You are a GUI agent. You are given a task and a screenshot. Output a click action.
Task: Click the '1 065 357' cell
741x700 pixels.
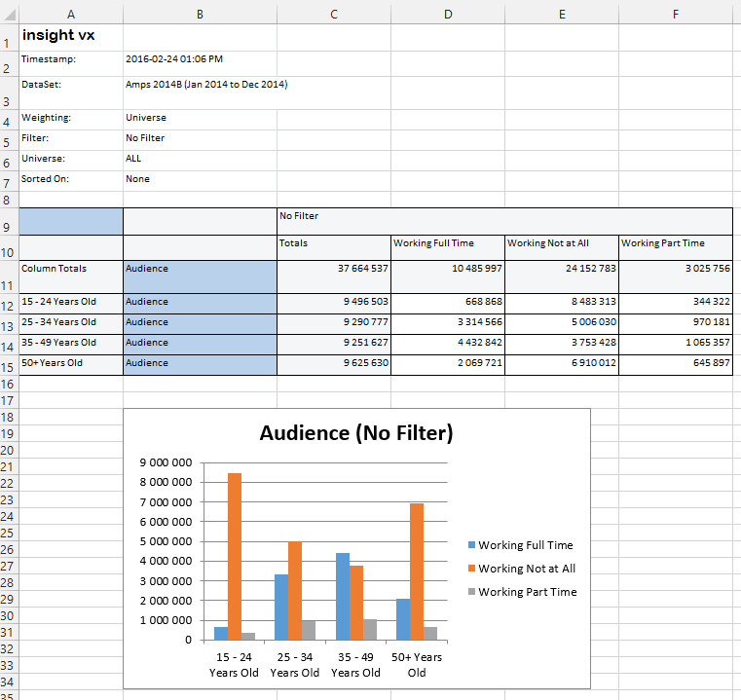676,345
